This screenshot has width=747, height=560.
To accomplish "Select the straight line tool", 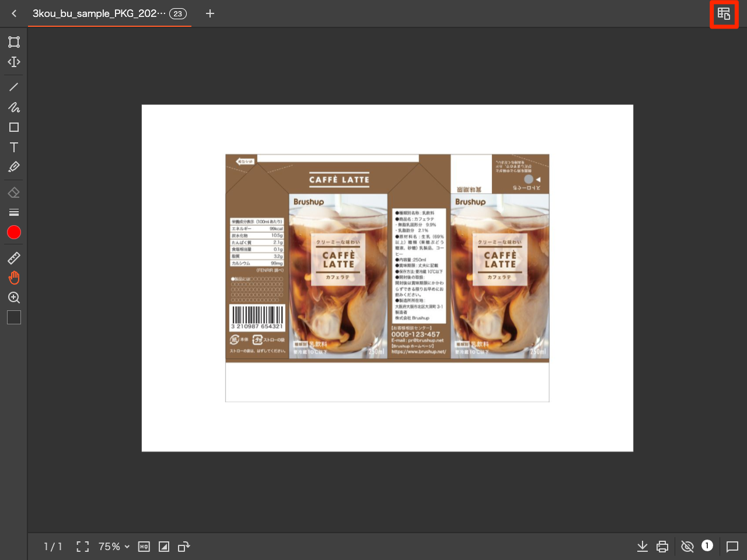I will click(x=14, y=87).
